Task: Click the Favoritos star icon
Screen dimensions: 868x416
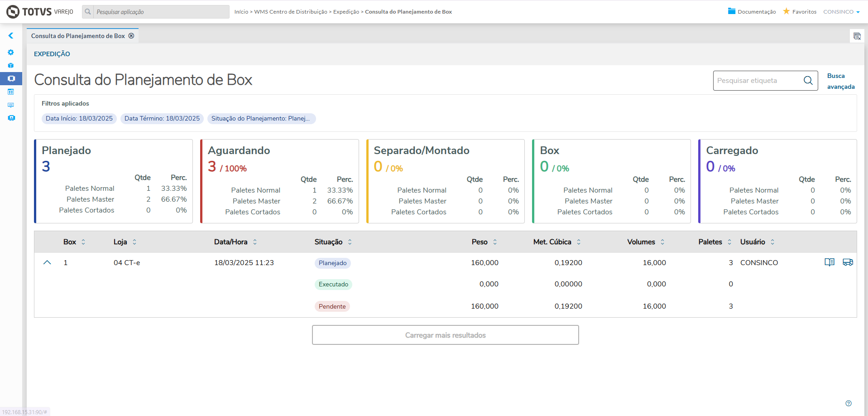Action: pos(786,11)
